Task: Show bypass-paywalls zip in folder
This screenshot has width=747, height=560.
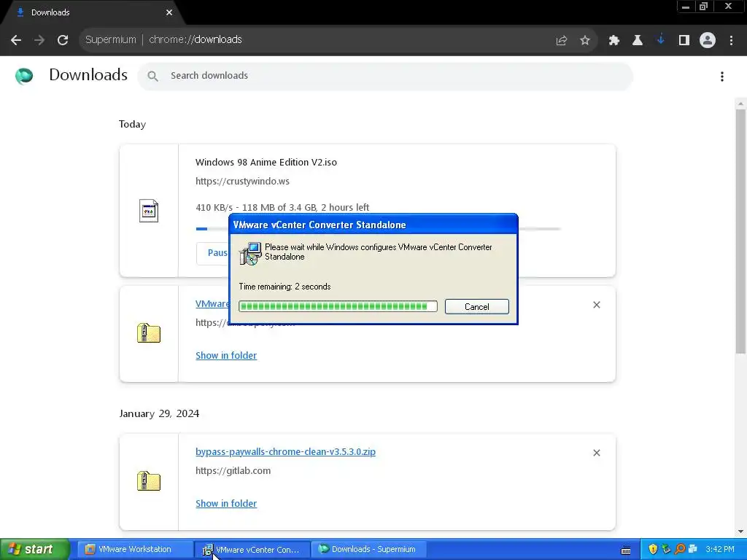Action: click(226, 503)
